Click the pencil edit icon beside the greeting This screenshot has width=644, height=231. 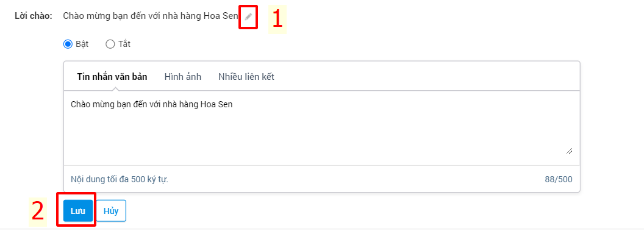click(248, 16)
